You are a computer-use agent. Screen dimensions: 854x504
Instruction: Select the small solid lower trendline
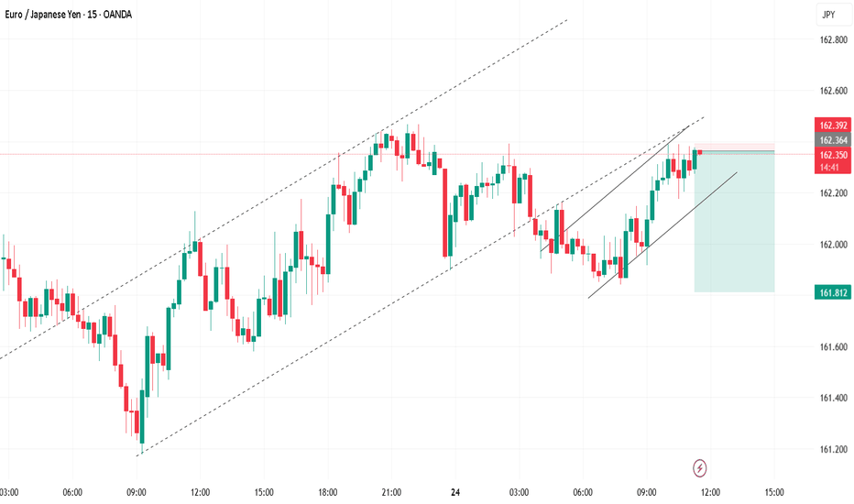662,235
